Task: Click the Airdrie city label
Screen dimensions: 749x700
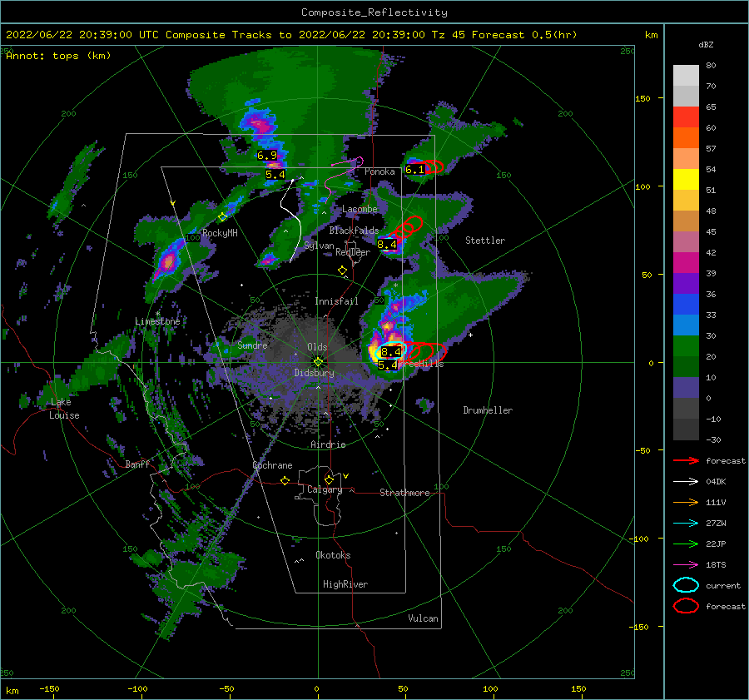Action: point(328,444)
